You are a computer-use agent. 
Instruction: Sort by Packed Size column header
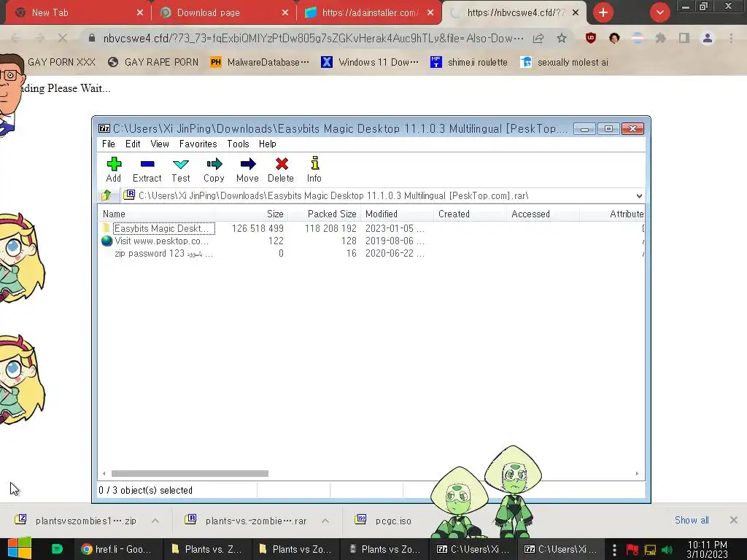(x=324, y=214)
